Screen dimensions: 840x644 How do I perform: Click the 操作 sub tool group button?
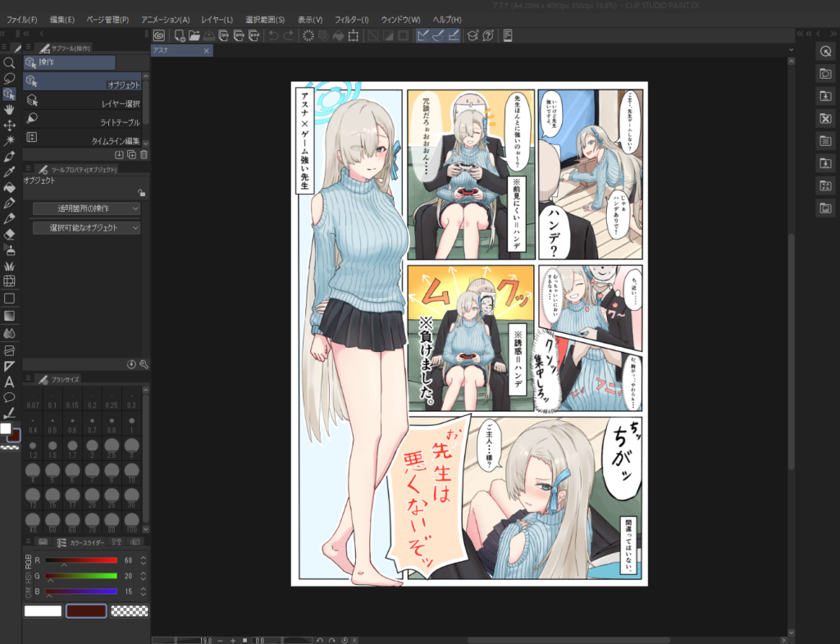(x=69, y=62)
